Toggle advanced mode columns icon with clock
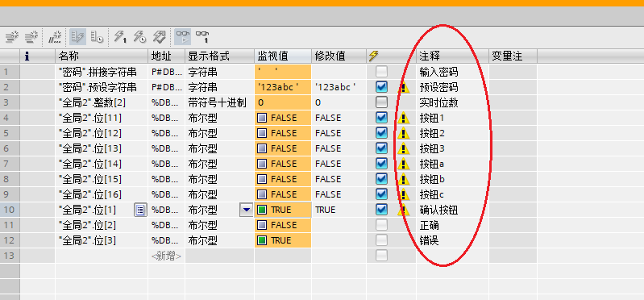Image resolution: width=644 pixels, height=300 pixels. (97, 37)
